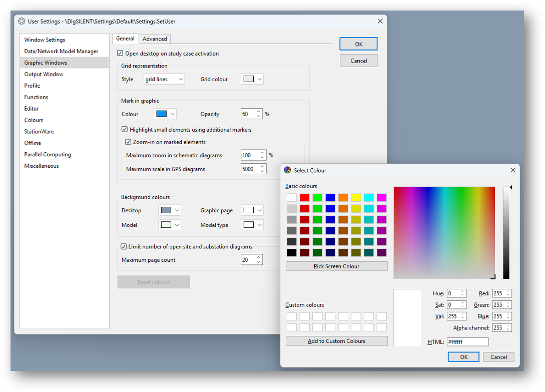Open Parallel Computing settings page
The image size is (545, 392).
pos(48,155)
